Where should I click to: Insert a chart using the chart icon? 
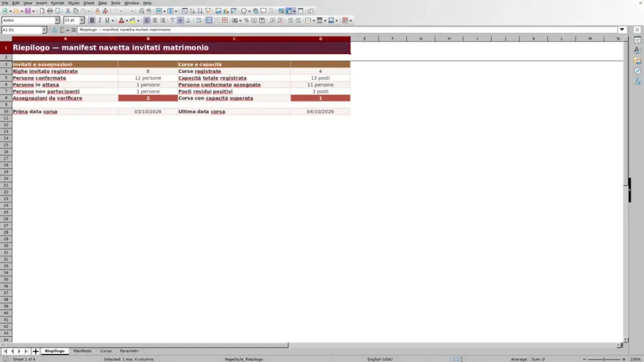tap(226, 11)
